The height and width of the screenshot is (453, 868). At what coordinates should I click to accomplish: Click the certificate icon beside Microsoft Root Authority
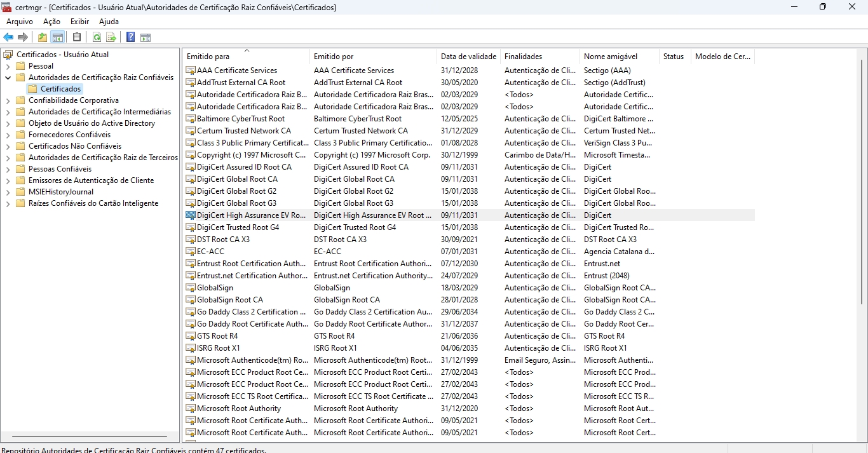[x=191, y=409]
